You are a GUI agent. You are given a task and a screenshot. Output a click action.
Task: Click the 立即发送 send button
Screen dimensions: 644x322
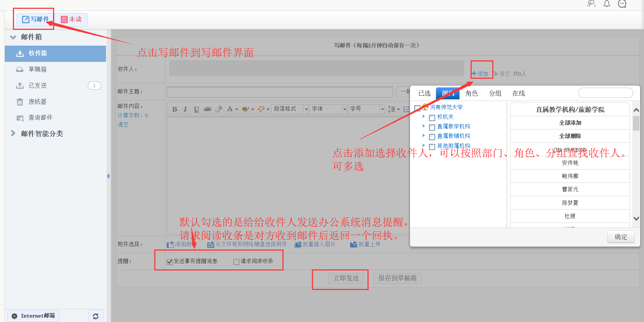tap(346, 278)
